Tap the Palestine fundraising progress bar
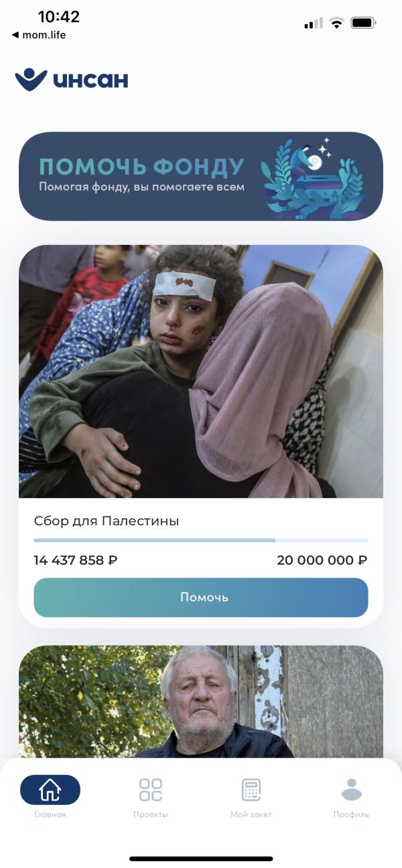 (x=201, y=540)
